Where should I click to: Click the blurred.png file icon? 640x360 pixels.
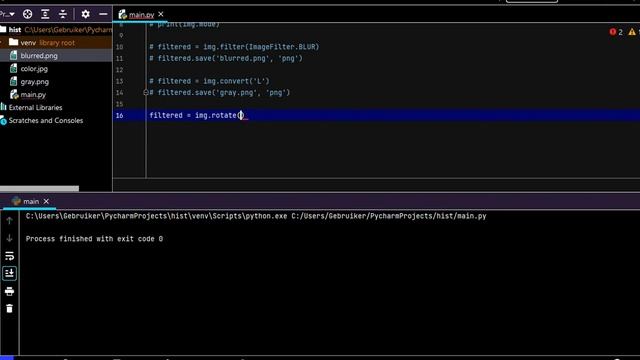(13, 56)
